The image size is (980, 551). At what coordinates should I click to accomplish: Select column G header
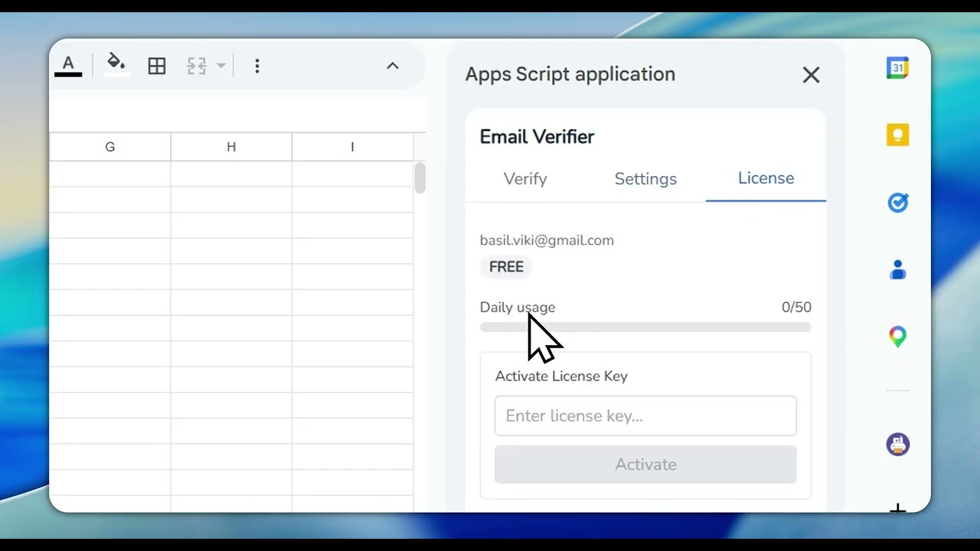(x=110, y=147)
